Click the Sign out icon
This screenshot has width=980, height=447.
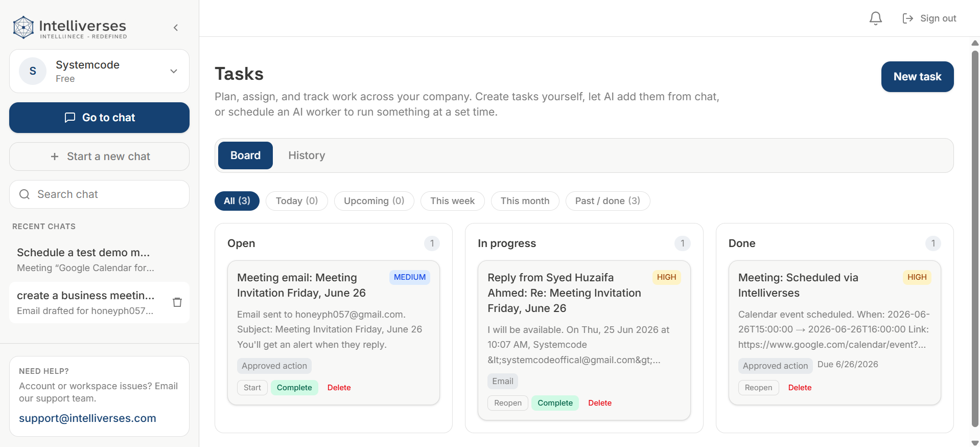tap(908, 18)
